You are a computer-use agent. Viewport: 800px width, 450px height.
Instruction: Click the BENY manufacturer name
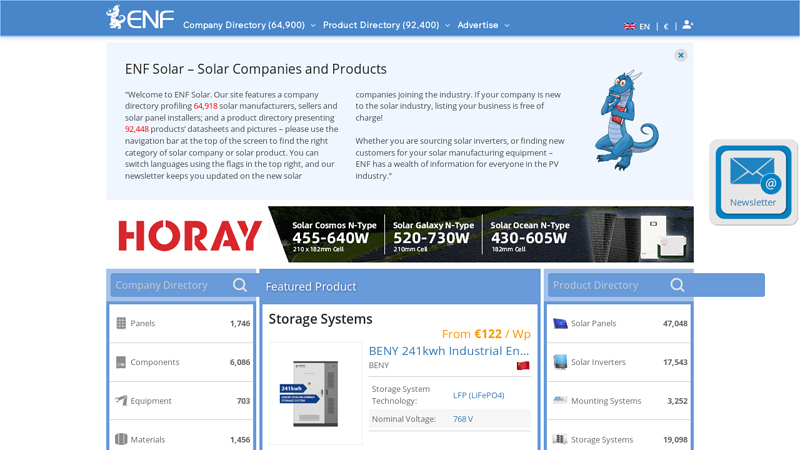pos(379,365)
